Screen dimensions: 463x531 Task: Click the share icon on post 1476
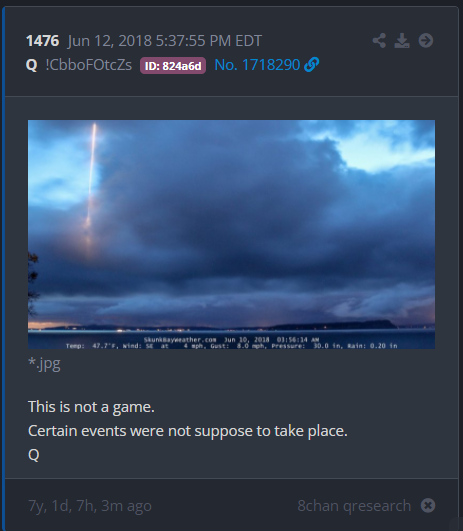(379, 41)
